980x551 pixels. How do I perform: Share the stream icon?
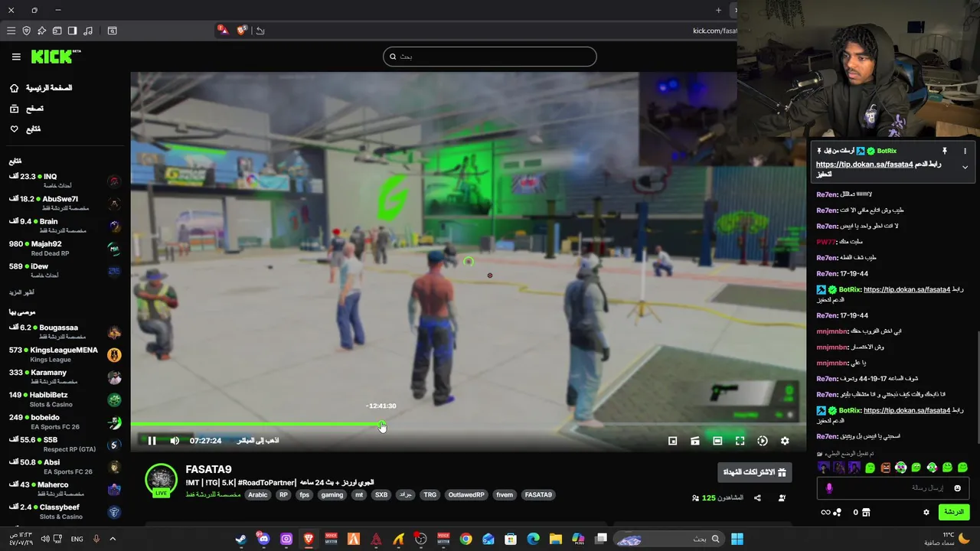[757, 498]
